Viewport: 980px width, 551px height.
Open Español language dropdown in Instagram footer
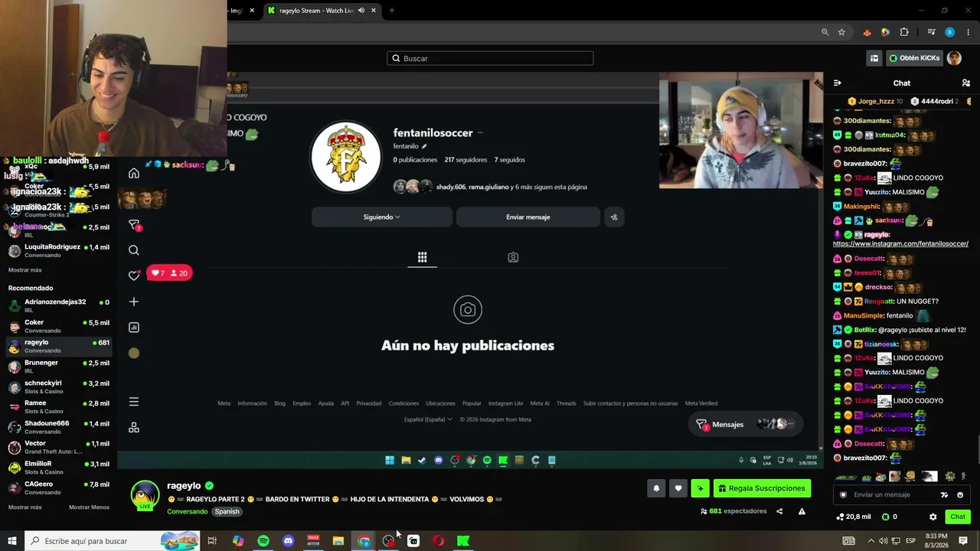click(x=428, y=419)
